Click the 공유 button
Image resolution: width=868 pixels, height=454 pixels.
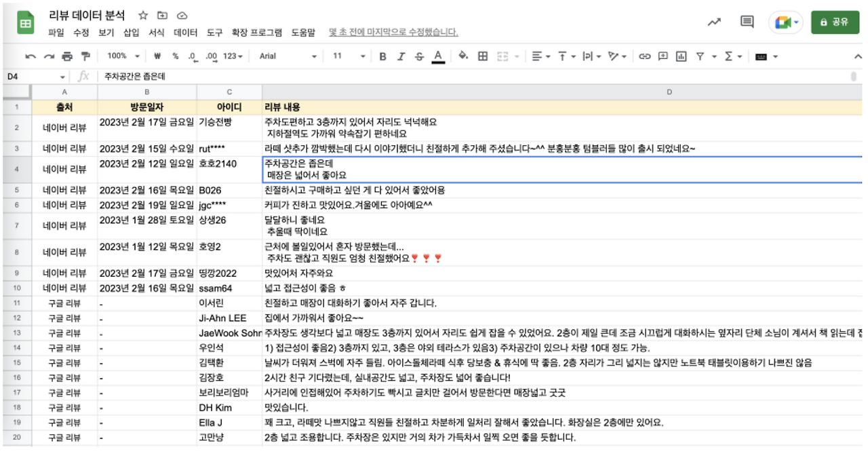point(835,21)
